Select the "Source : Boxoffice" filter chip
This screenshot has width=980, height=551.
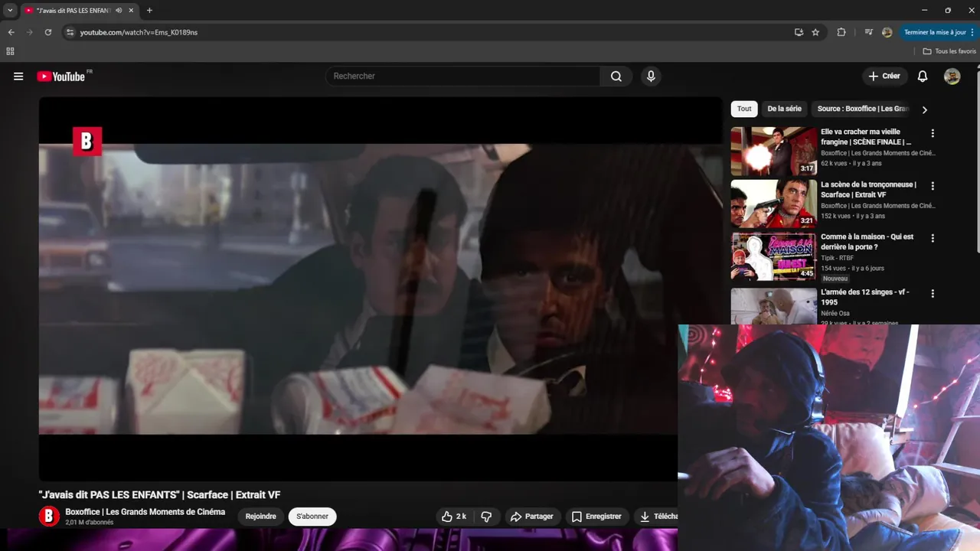[862, 109]
